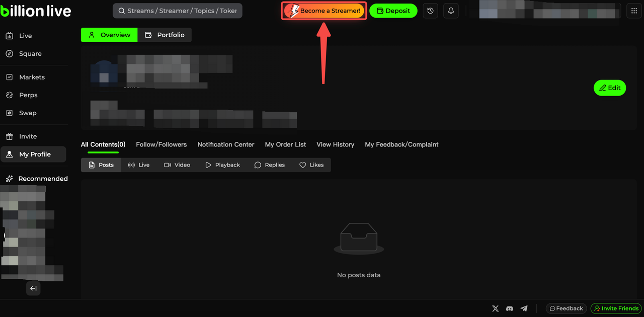Open the notifications bell
The image size is (644, 317).
click(x=451, y=11)
